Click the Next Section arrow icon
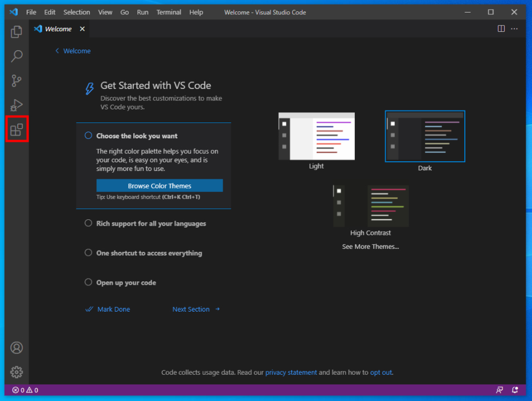Screen dimensions: 532x401 point(218,309)
